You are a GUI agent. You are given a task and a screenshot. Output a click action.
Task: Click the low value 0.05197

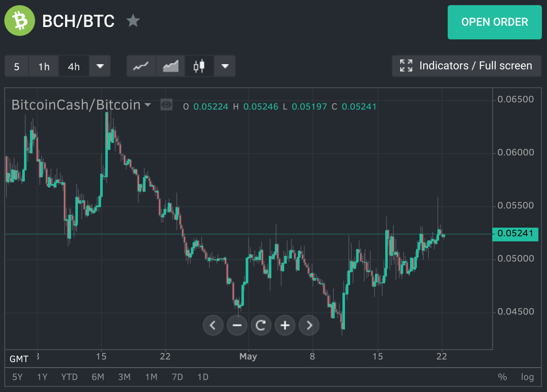click(x=309, y=107)
